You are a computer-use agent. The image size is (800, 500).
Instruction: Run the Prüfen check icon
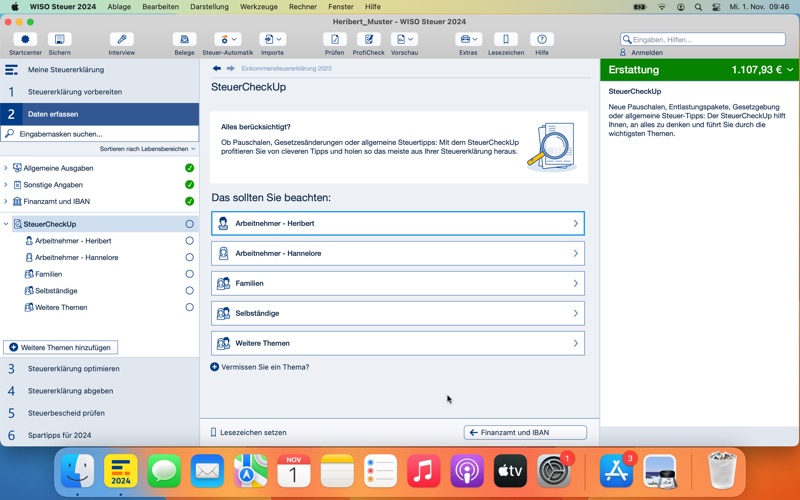point(335,39)
